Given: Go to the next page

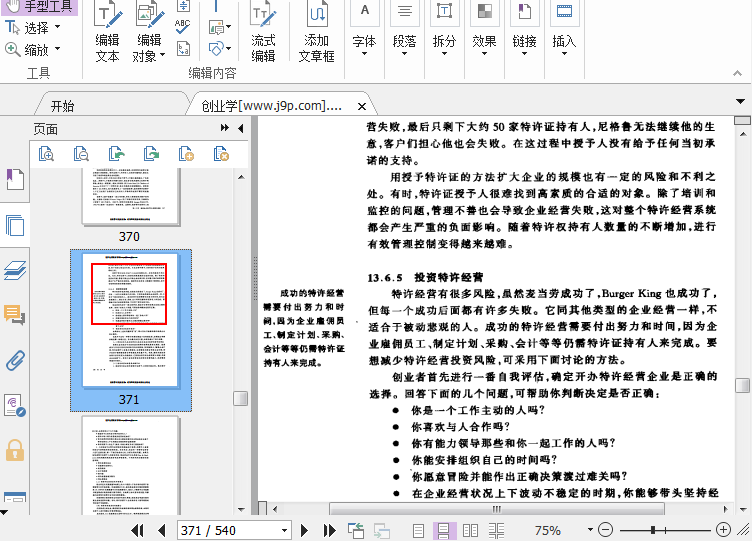Looking at the screenshot, I should coord(304,530).
